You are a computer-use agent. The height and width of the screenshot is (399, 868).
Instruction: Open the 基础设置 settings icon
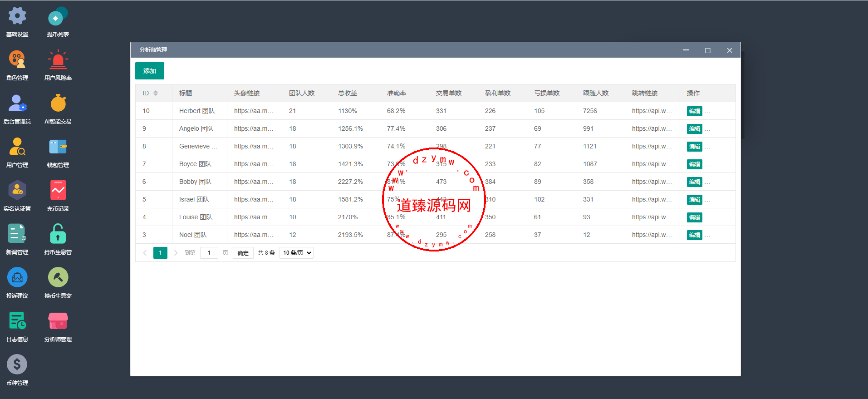[x=17, y=16]
